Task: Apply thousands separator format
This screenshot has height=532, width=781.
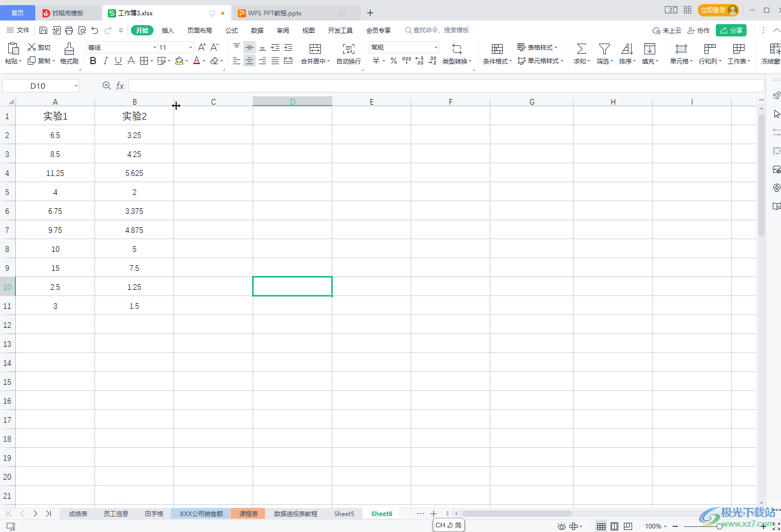Action: coord(407,61)
